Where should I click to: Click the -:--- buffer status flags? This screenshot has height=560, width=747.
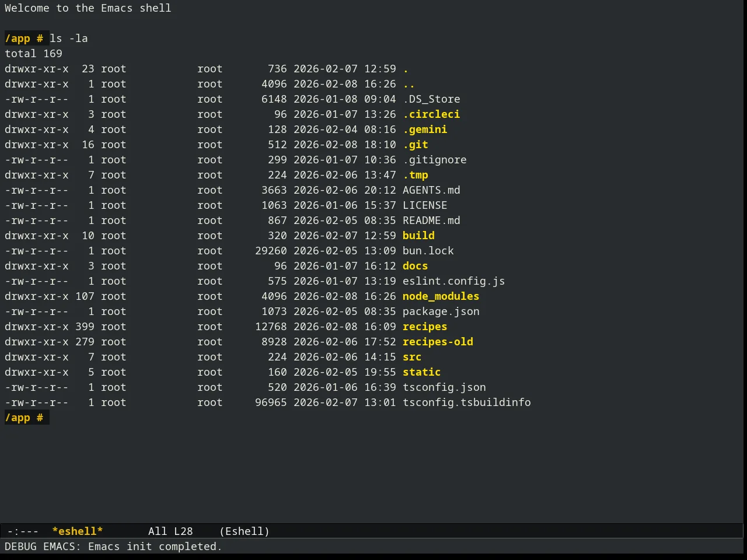[23, 531]
